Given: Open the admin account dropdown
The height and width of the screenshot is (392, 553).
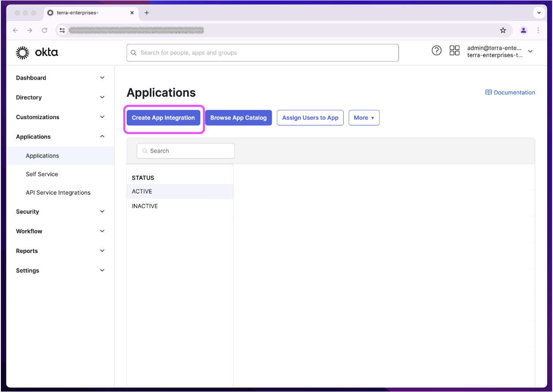Looking at the screenshot, I should point(500,52).
